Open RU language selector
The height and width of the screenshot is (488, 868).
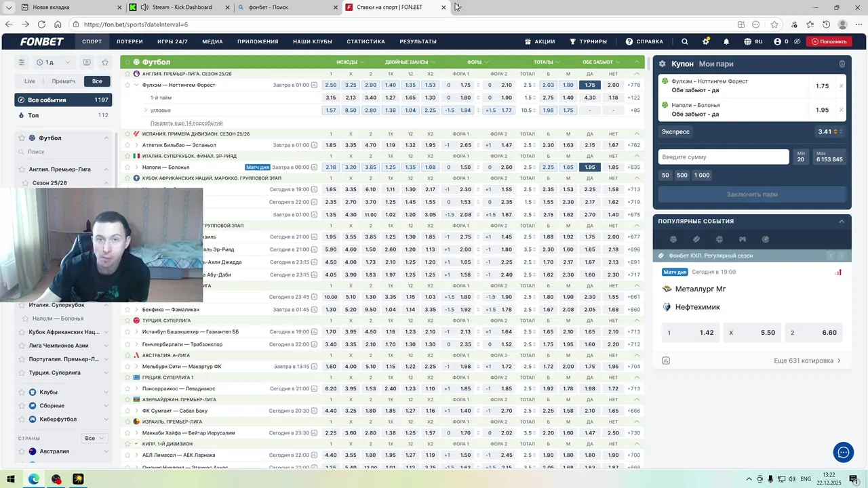click(x=753, y=41)
